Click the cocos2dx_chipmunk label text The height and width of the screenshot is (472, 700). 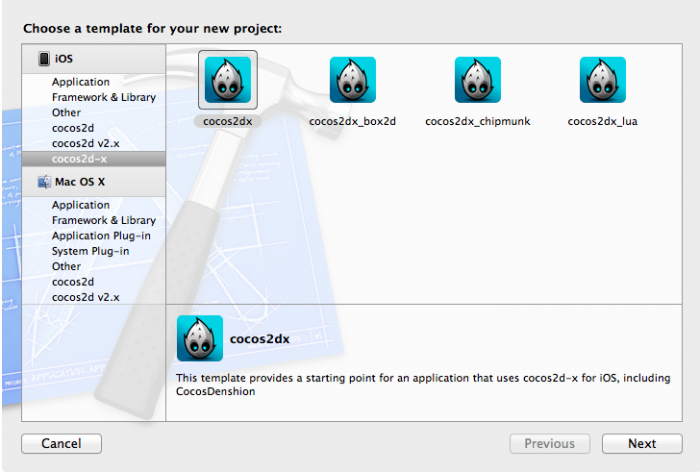coord(478,121)
